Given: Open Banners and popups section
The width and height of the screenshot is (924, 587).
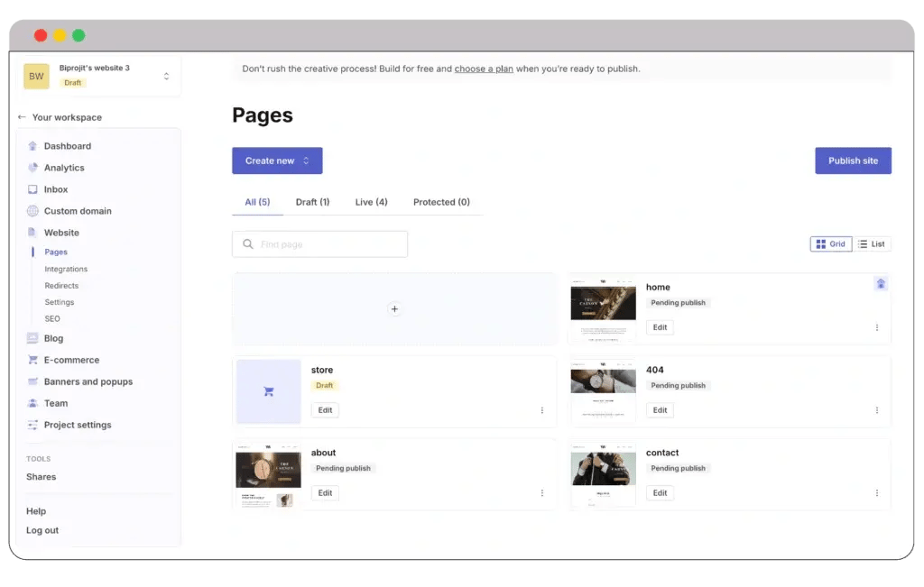Looking at the screenshot, I should [88, 381].
